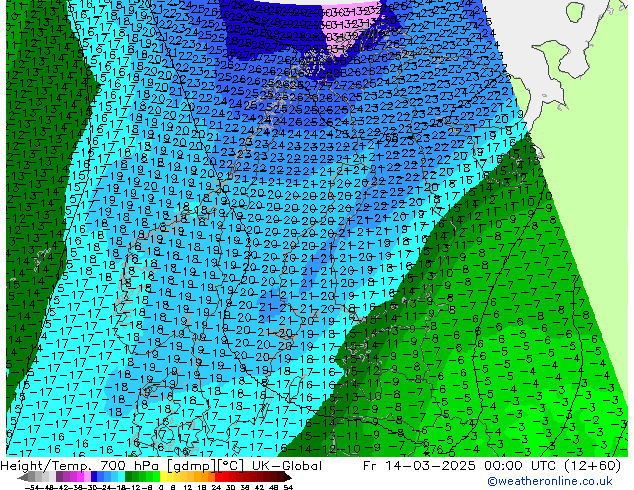The image size is (634, 490).
Task: Click the '[gdmp][°C]' units label
Action: pyautogui.click(x=206, y=466)
